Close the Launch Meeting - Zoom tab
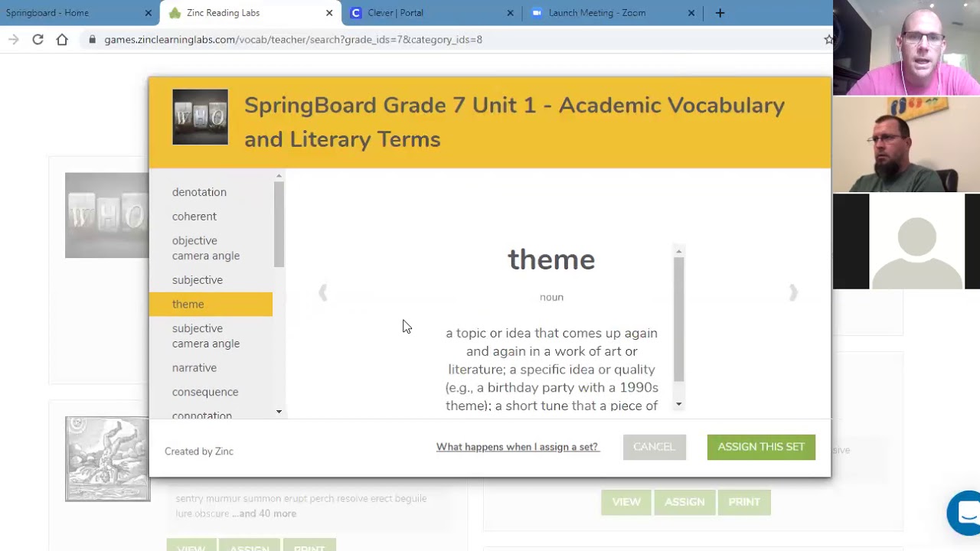The height and width of the screenshot is (551, 980). click(691, 13)
